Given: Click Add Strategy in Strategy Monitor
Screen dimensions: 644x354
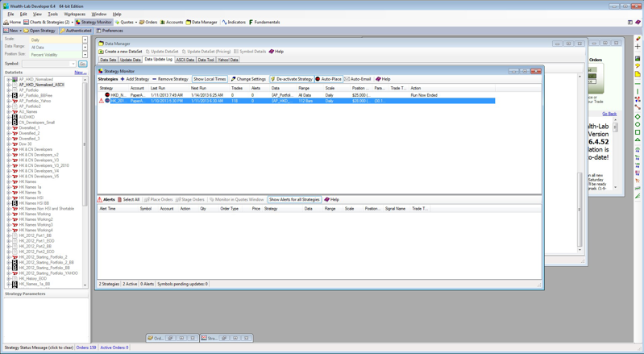Looking at the screenshot, I should (135, 79).
